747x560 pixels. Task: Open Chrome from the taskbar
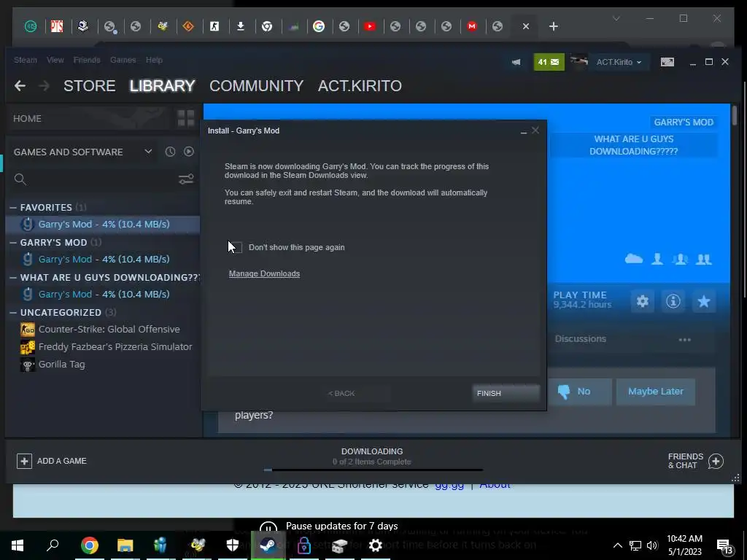click(89, 545)
